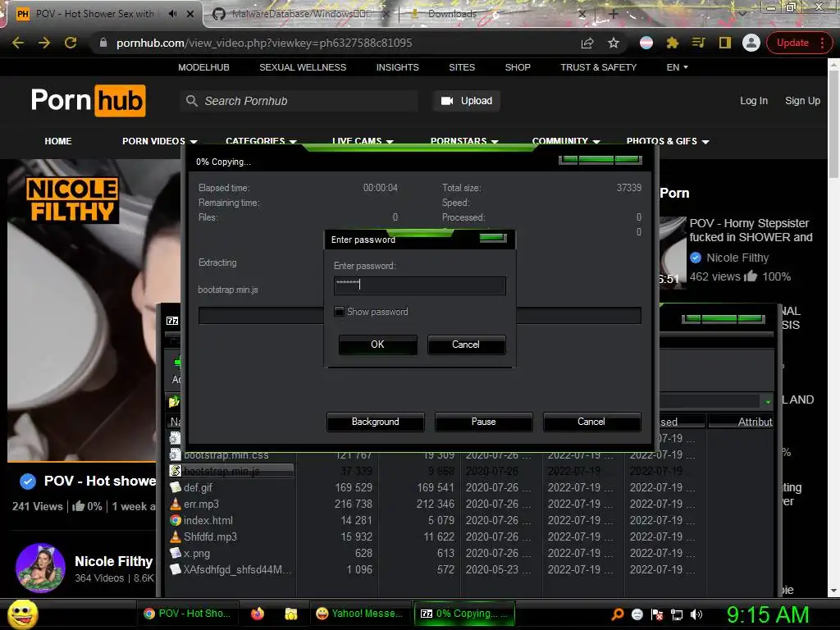Click the channel avatar thumbnail below the video
840x630 pixels.
(41, 568)
